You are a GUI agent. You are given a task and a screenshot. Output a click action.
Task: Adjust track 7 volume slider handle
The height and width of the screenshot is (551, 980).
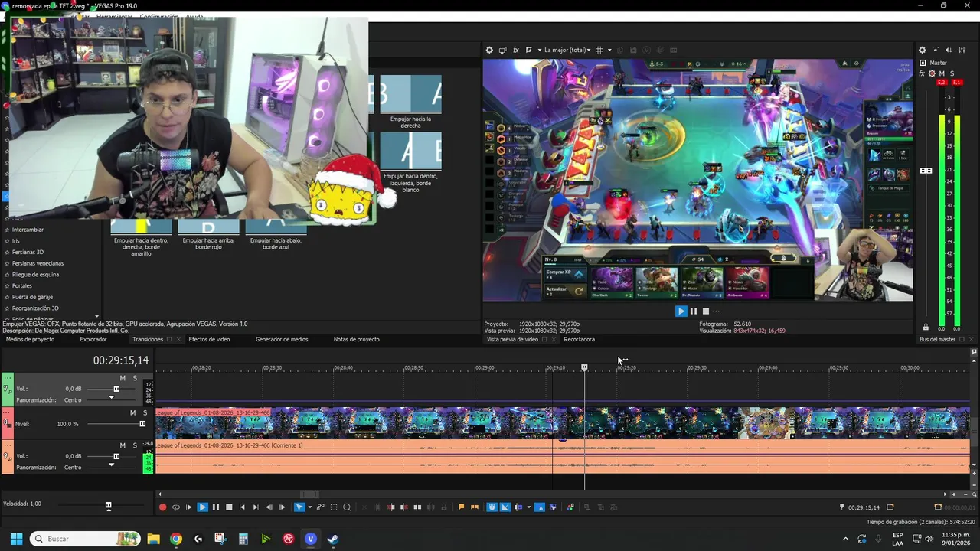pos(116,389)
